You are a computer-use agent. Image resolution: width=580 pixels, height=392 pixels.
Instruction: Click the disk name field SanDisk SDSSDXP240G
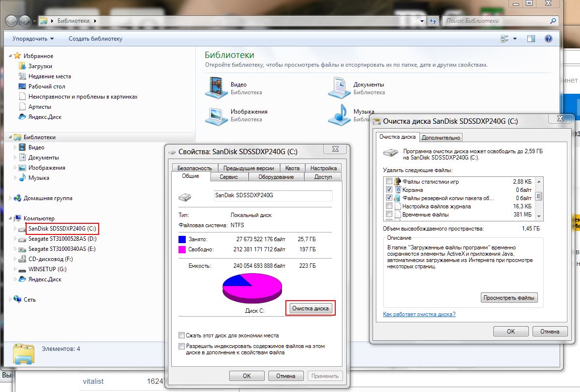(273, 195)
